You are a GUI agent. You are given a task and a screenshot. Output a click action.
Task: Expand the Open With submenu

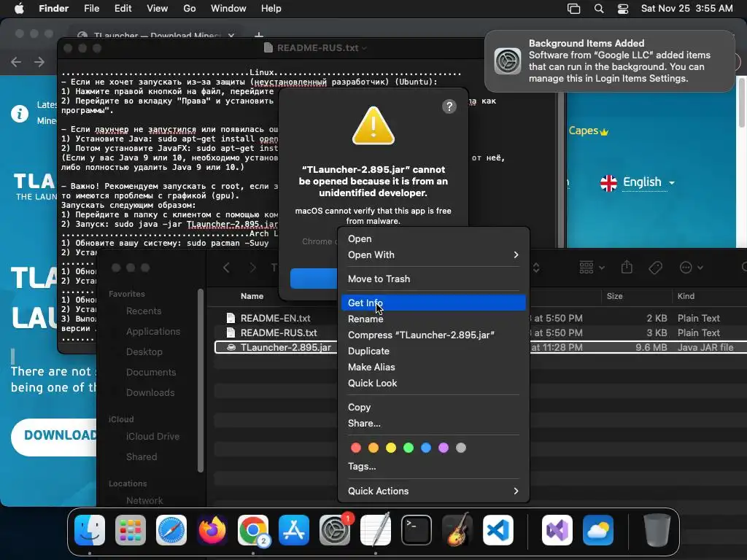point(433,254)
